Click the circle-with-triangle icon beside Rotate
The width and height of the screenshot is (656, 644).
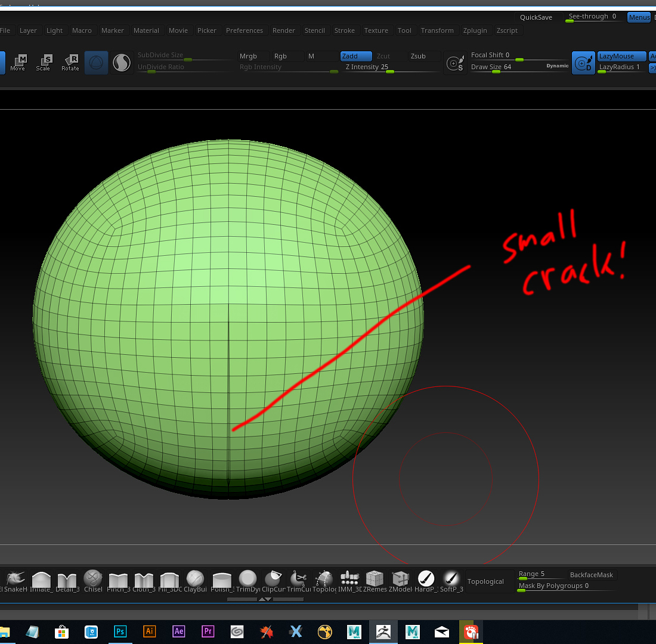tap(96, 63)
